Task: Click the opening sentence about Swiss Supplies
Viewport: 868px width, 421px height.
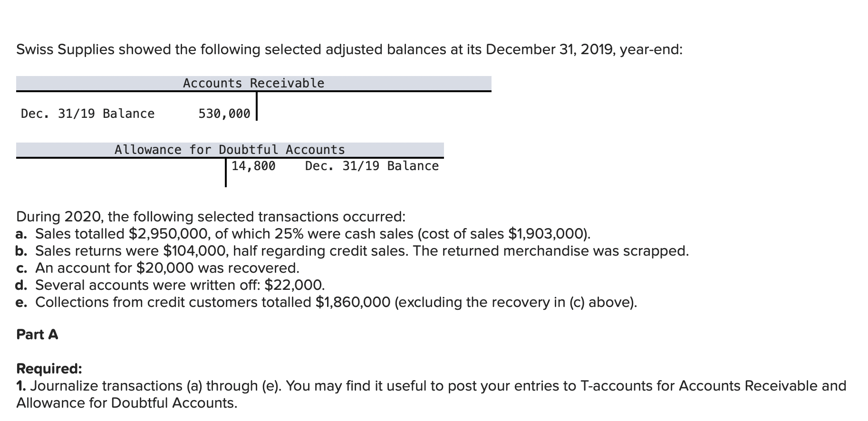Action: (349, 49)
